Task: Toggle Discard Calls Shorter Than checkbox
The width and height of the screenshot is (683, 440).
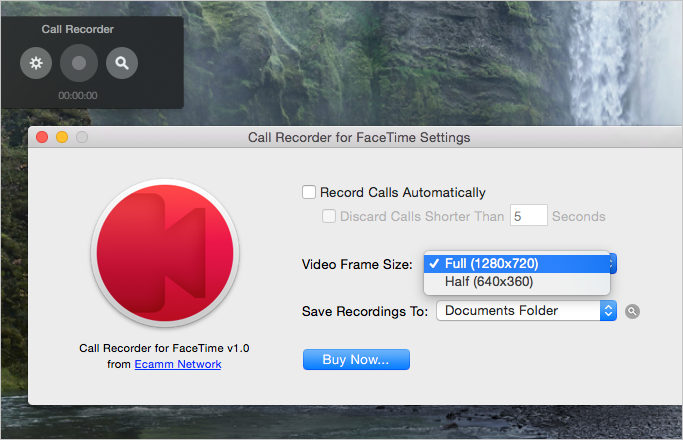Action: coord(329,216)
